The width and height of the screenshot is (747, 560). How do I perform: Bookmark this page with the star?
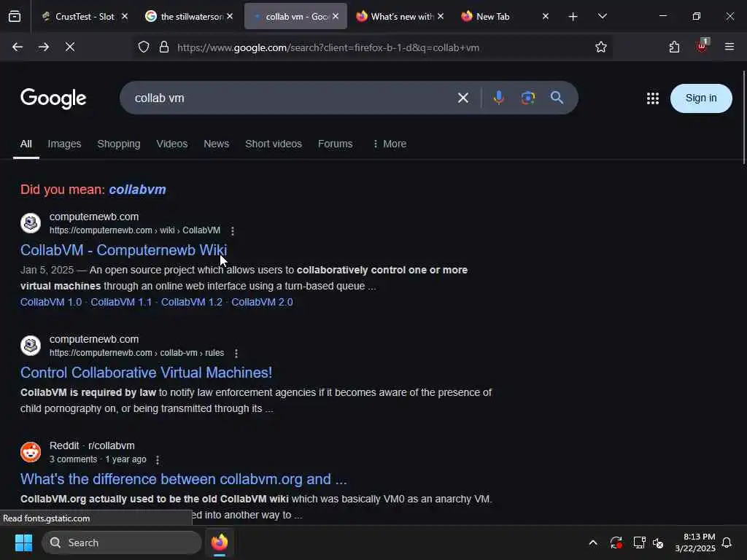tap(601, 47)
